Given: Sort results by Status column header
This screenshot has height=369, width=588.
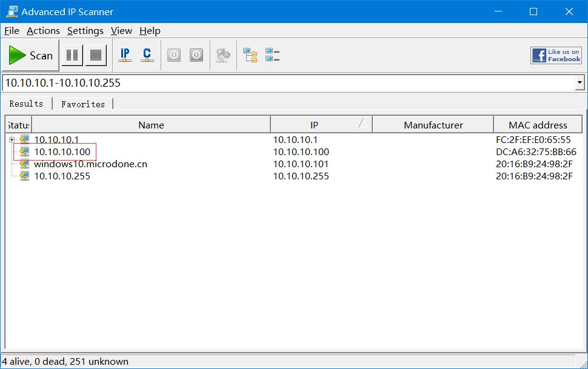Looking at the screenshot, I should pos(18,125).
